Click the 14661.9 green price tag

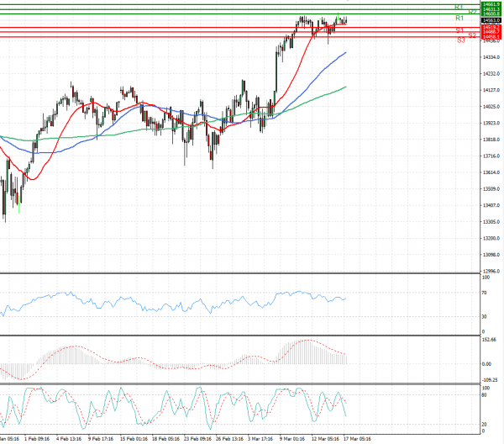(x=491, y=4)
